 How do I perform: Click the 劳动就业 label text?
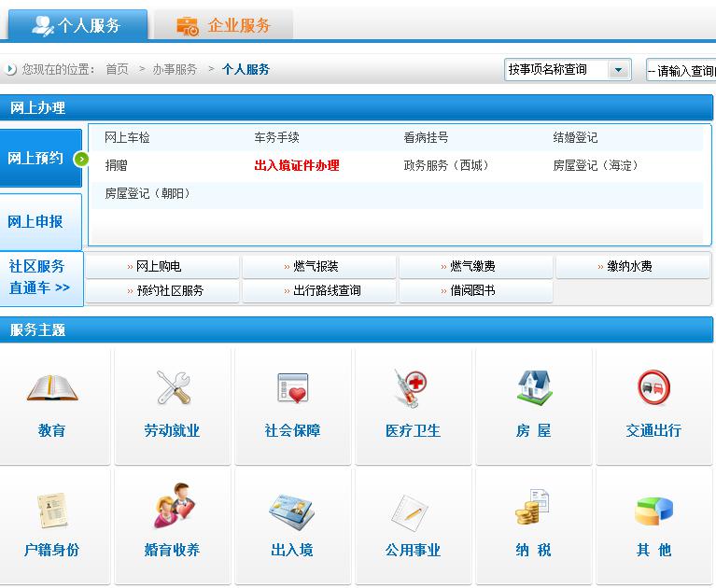click(x=172, y=430)
